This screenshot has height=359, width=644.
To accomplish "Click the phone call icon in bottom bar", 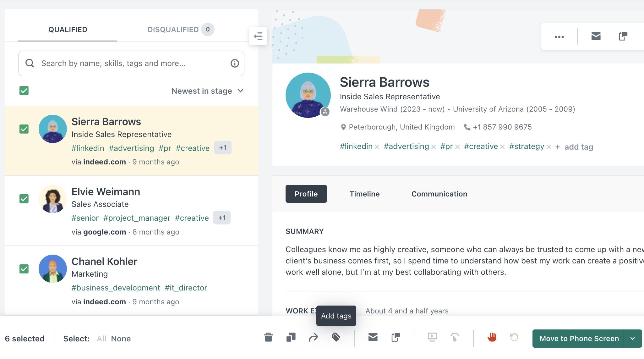I will pos(455,338).
